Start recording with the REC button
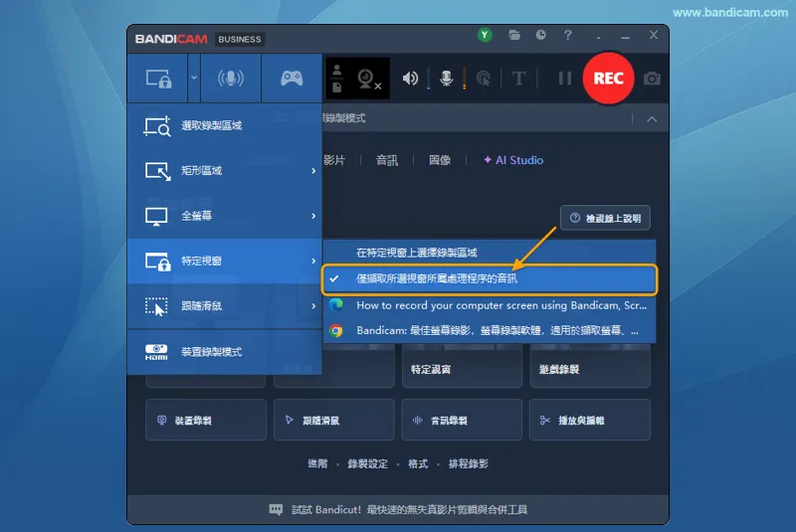Image resolution: width=796 pixels, height=532 pixels. [x=608, y=79]
